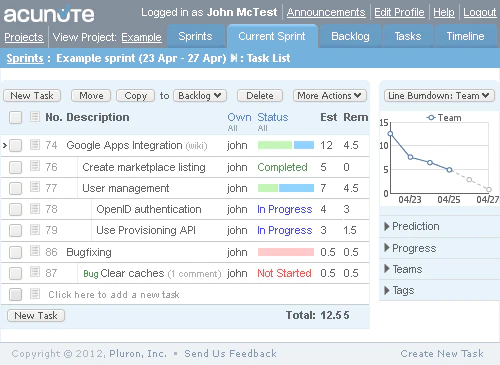Screen dimensions: 500x365
Task: Click the Delete button
Action: (260, 96)
